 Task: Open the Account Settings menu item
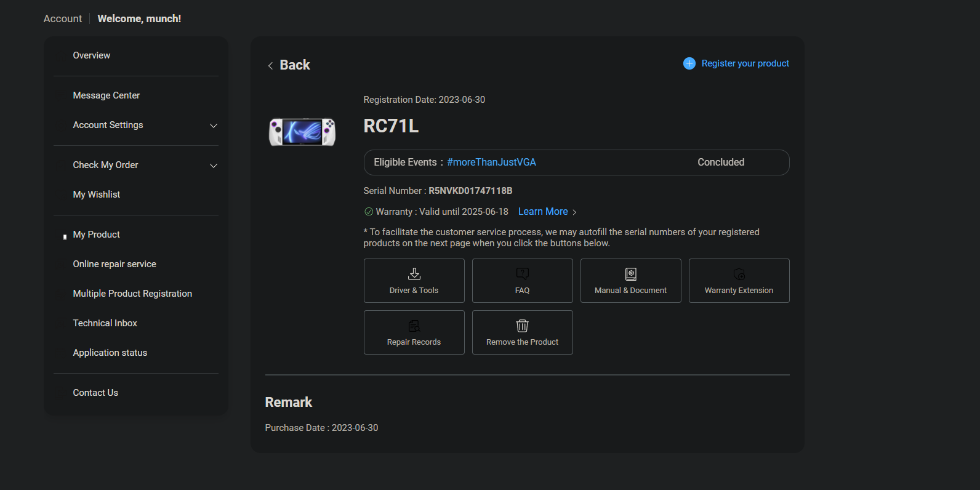[108, 125]
